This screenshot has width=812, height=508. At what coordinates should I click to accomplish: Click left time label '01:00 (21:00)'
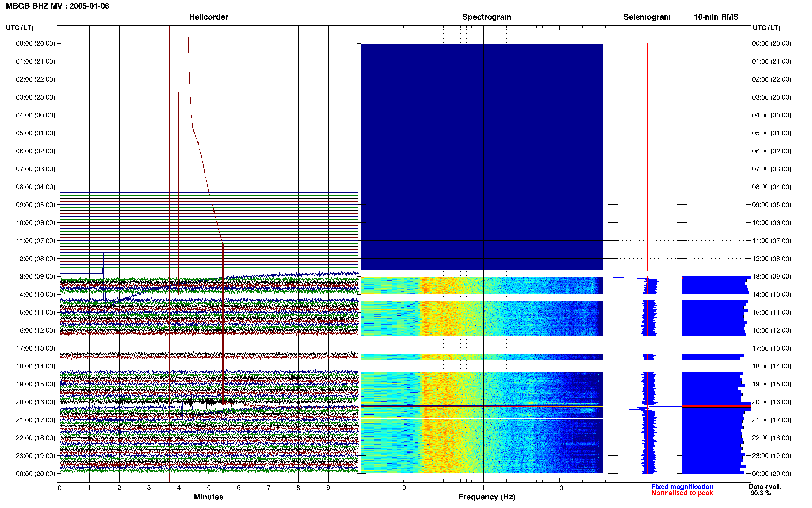[35, 61]
